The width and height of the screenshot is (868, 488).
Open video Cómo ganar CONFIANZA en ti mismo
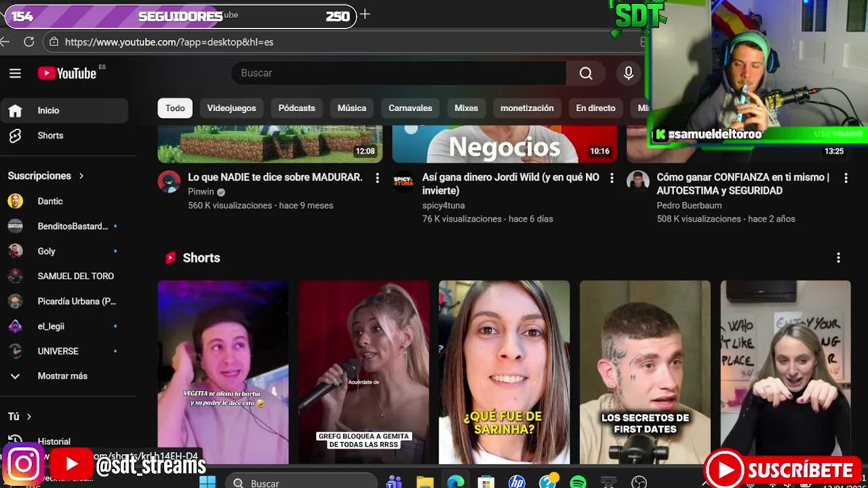pyautogui.click(x=743, y=184)
